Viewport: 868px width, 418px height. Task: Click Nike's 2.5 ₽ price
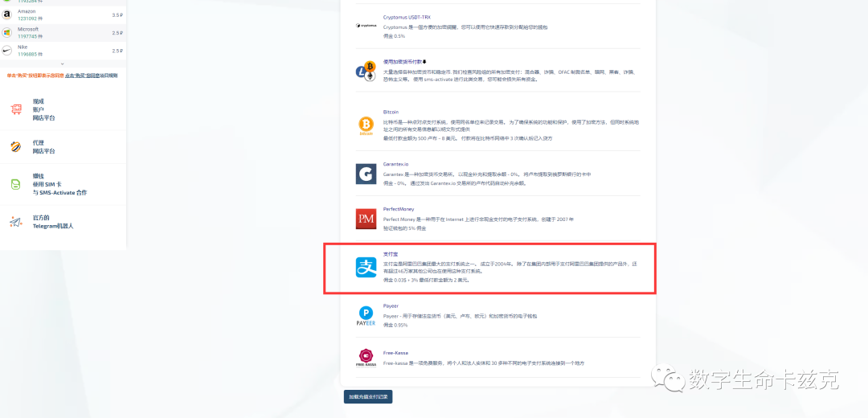tap(117, 51)
